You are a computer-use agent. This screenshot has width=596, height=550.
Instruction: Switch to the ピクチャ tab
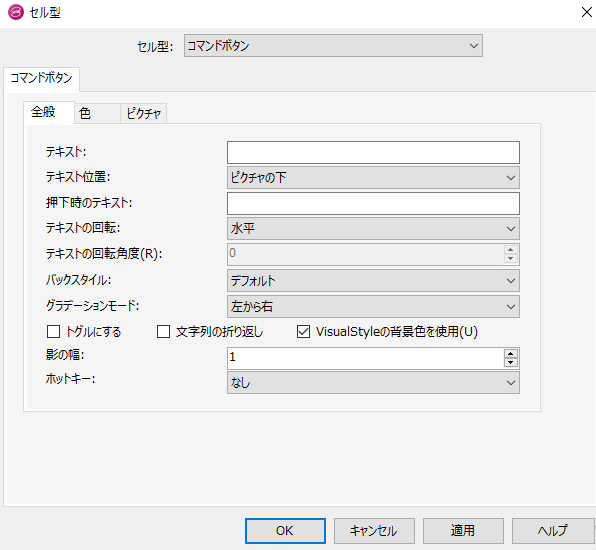(144, 113)
